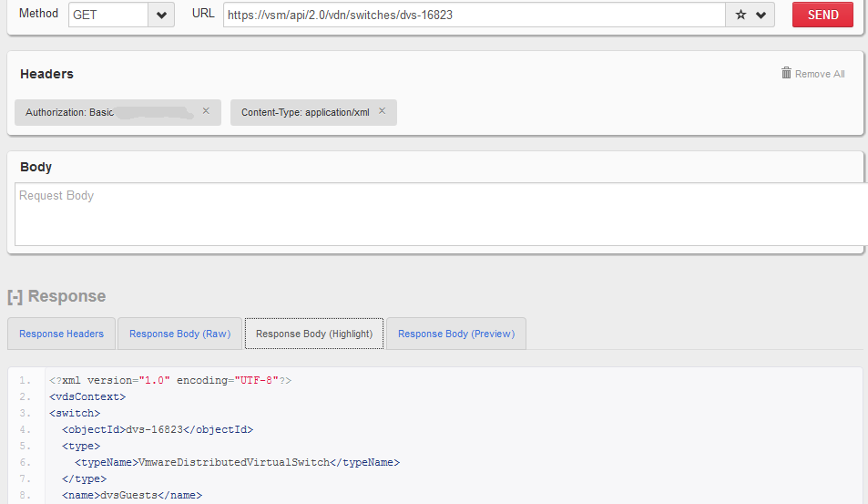
Task: Click the trash icon beside Remove All
Action: [x=786, y=73]
